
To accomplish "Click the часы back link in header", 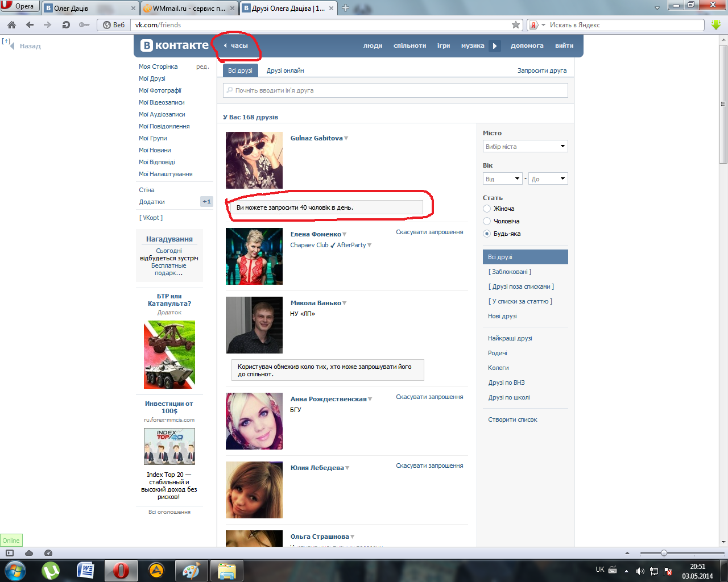I will pos(236,45).
